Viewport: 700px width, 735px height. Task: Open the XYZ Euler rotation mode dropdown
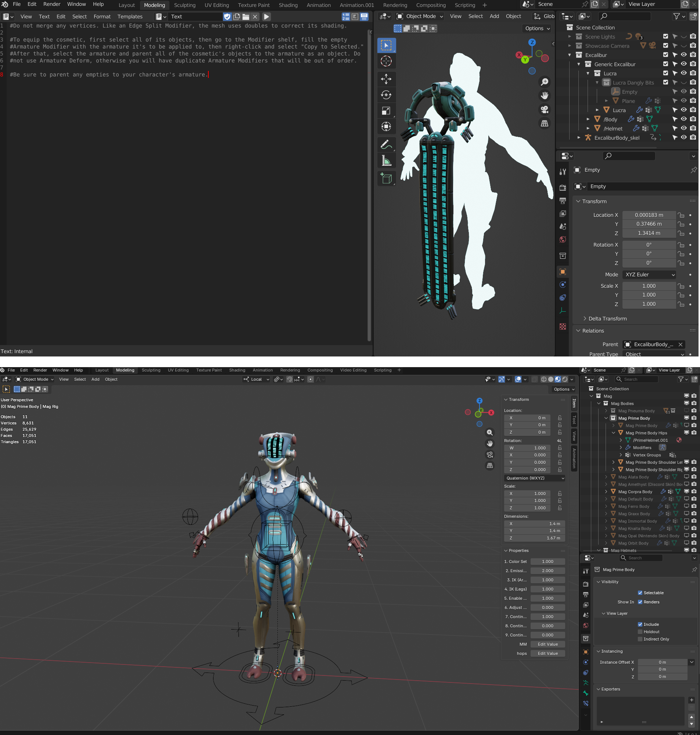click(649, 275)
